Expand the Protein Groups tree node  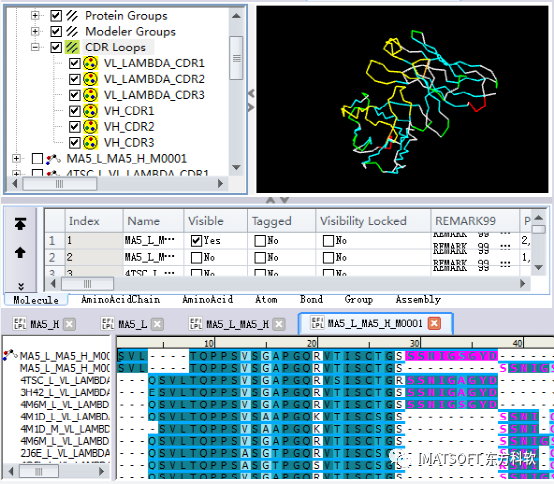pyautogui.click(x=35, y=16)
